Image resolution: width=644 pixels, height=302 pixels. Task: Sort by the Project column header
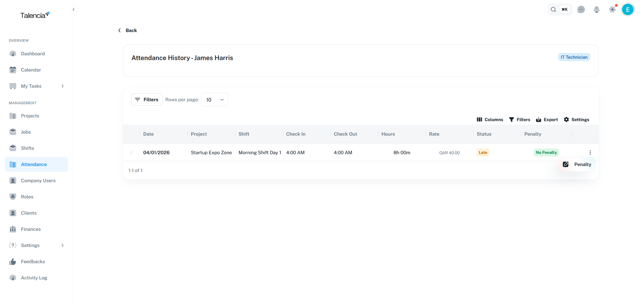[x=199, y=134]
